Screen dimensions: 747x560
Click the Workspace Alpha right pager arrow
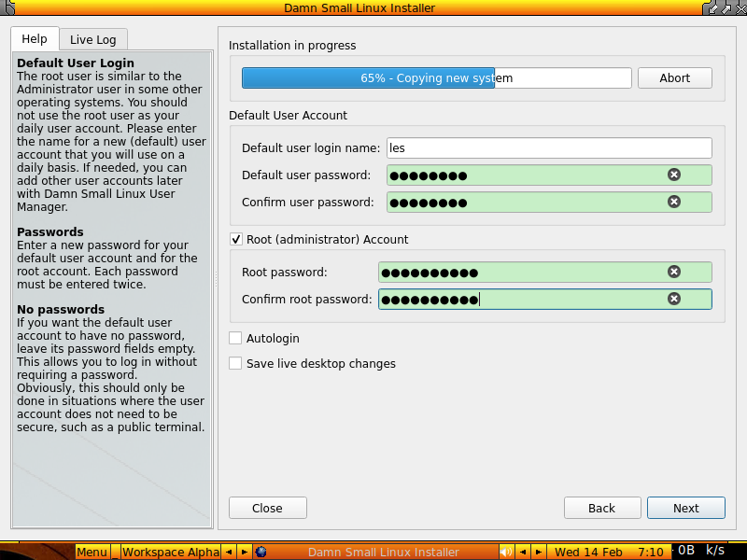(x=244, y=552)
